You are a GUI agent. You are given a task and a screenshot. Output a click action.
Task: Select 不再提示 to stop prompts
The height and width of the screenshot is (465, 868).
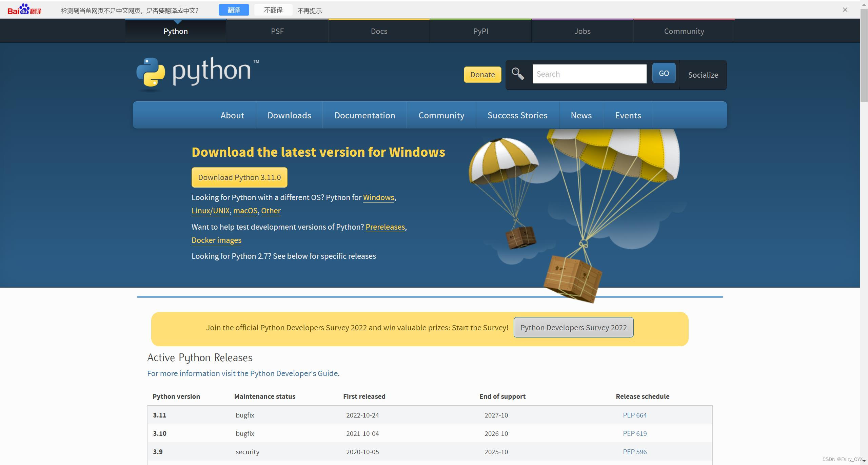click(310, 11)
